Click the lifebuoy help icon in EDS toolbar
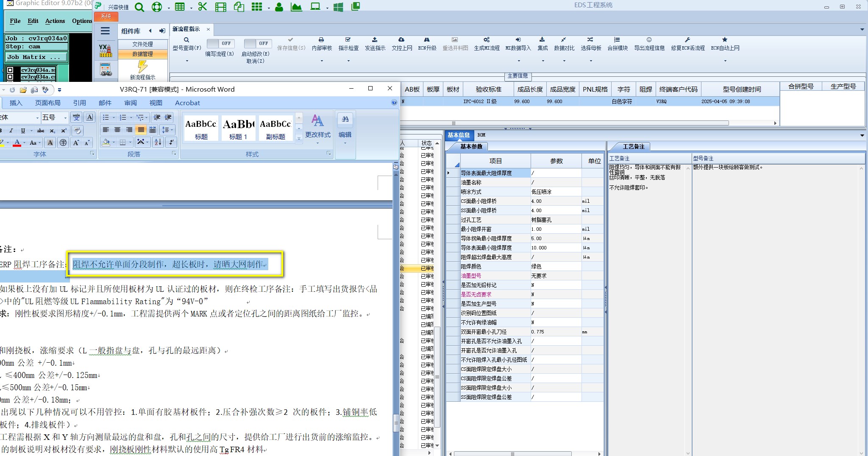The width and height of the screenshot is (868, 456). pos(157,7)
